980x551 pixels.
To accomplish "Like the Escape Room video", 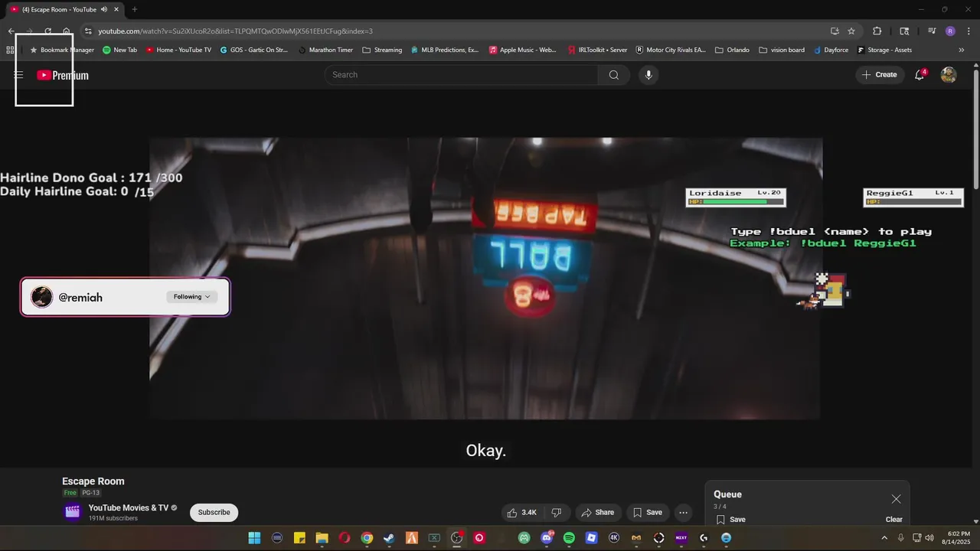I will pyautogui.click(x=521, y=513).
